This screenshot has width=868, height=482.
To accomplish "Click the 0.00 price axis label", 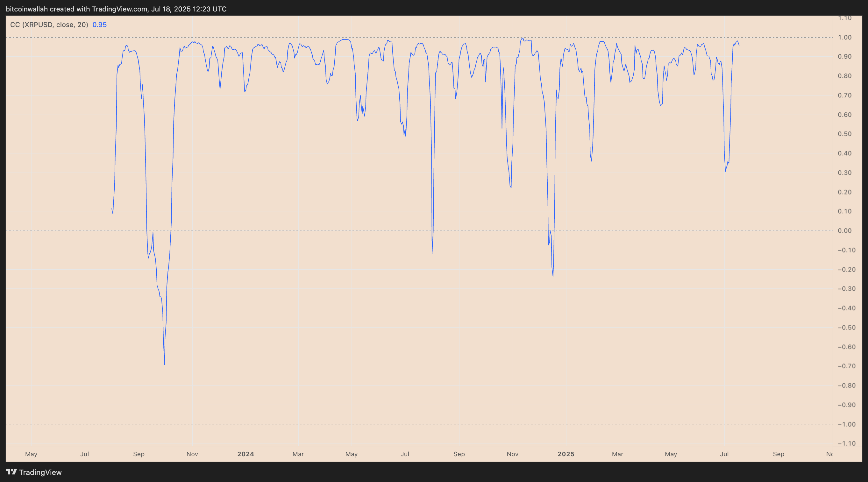I will (x=844, y=231).
